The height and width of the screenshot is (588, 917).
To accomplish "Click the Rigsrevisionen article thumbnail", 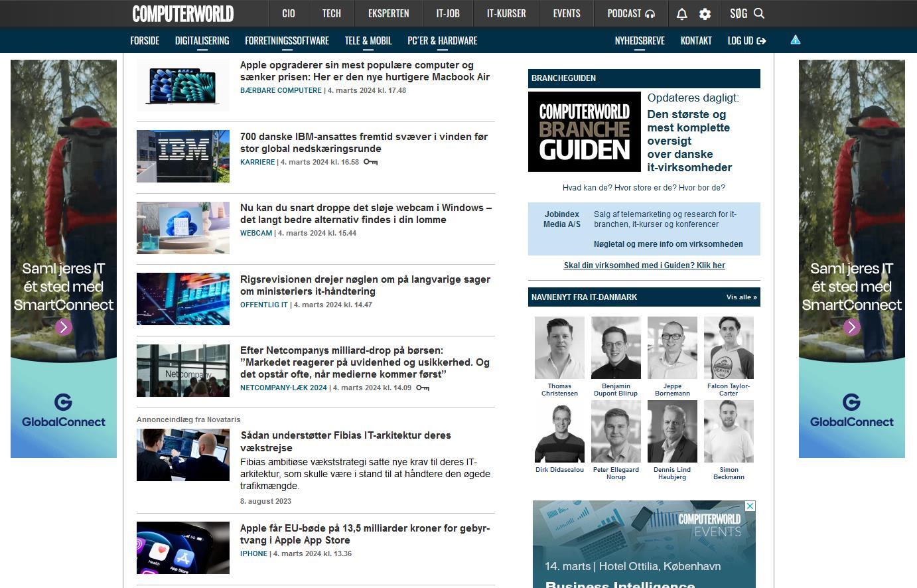I will (183, 299).
